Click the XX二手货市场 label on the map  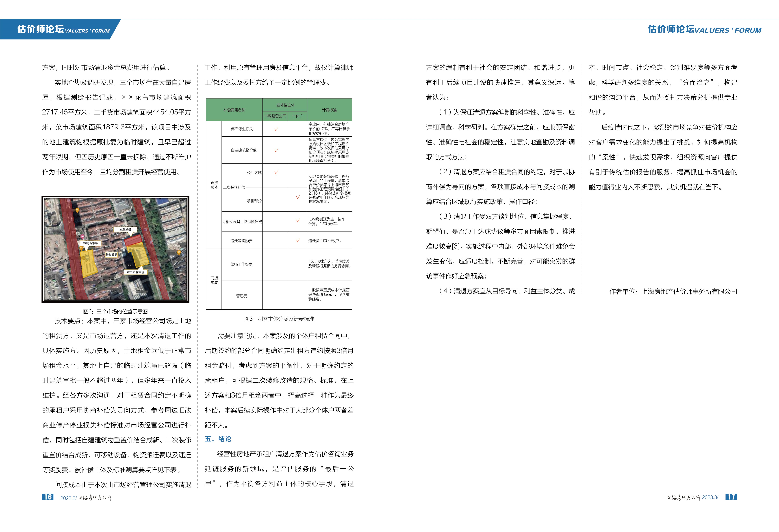[x=135, y=272]
